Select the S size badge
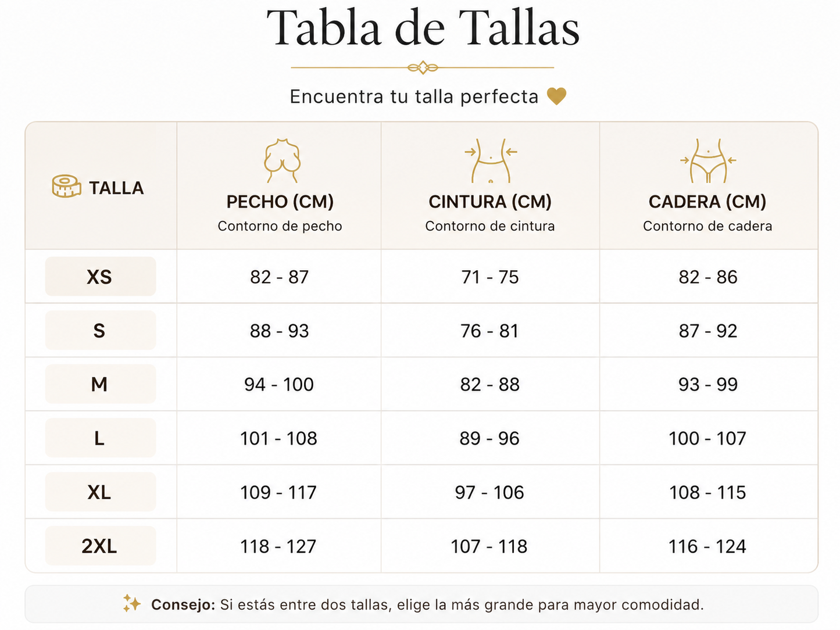Image resolution: width=840 pixels, height=630 pixels. coord(101,330)
